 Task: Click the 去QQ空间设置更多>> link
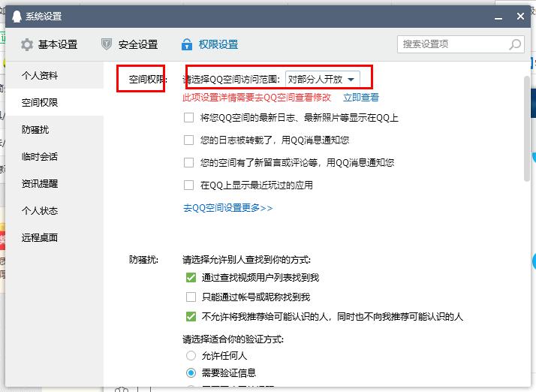coord(228,207)
